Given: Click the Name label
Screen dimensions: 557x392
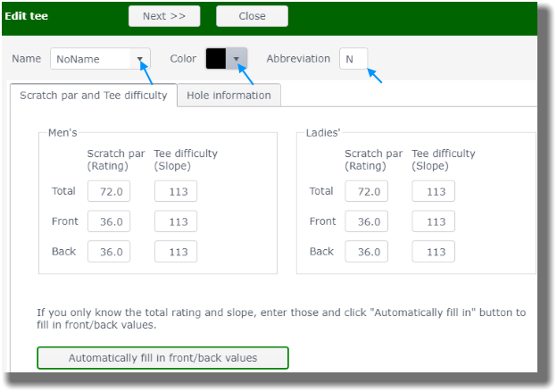Looking at the screenshot, I should pos(26,59).
